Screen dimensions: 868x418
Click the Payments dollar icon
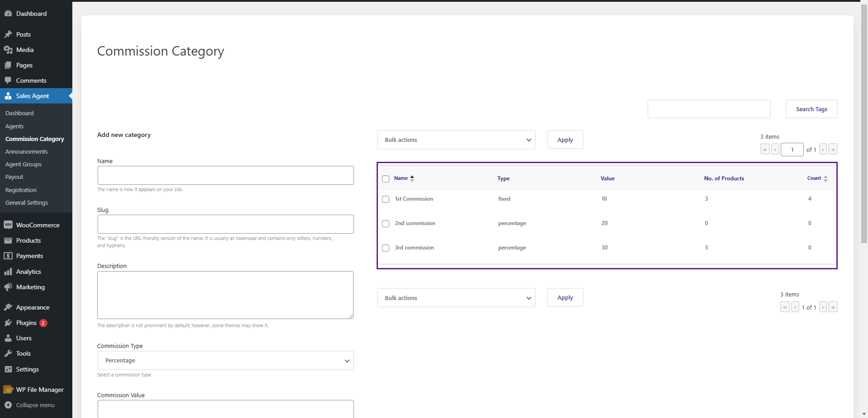coord(8,256)
